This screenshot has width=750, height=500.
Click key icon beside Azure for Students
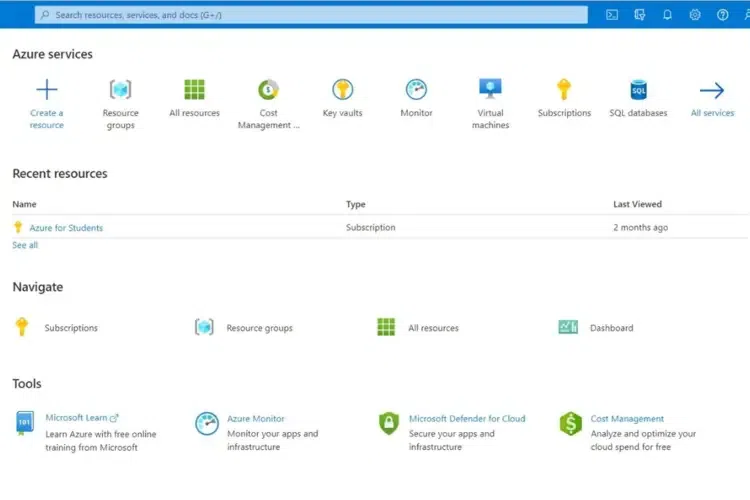tap(18, 227)
